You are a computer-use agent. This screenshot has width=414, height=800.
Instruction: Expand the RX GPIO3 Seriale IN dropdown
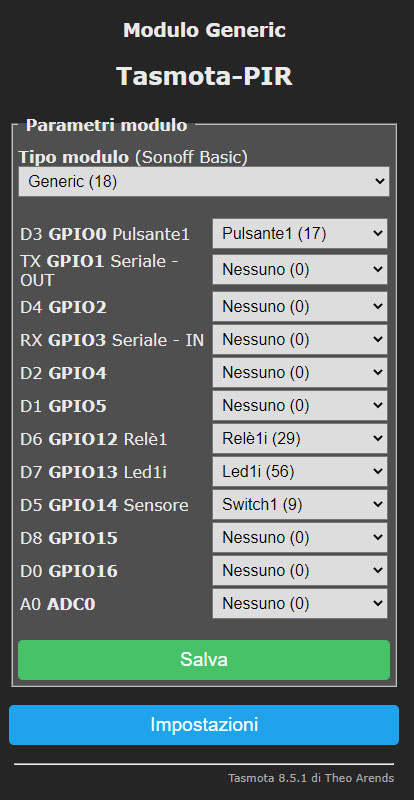[x=300, y=339]
